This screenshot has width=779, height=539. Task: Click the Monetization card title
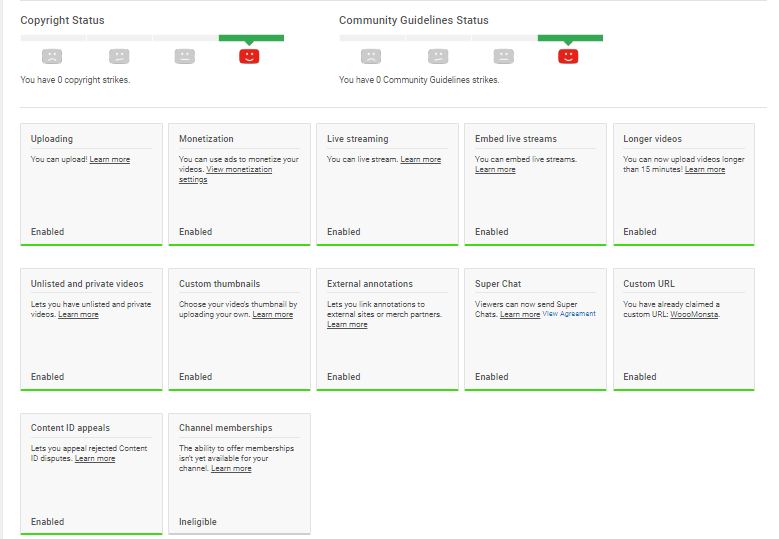(x=206, y=139)
